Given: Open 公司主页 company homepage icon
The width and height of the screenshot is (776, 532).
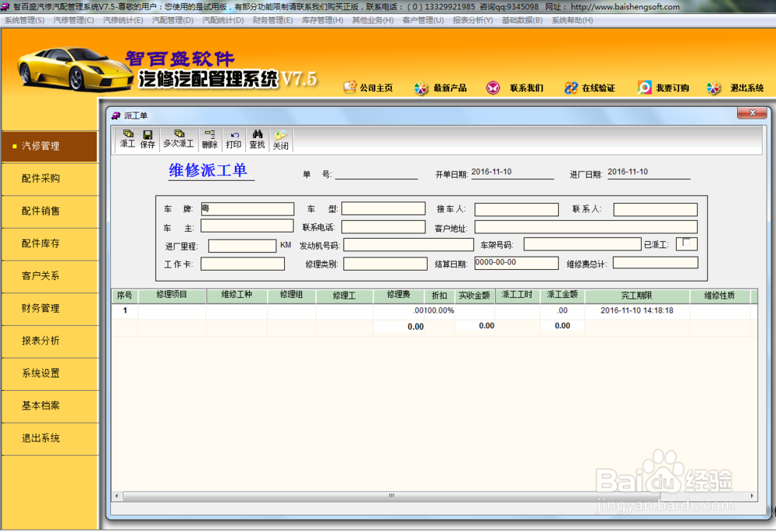Looking at the screenshot, I should tap(350, 88).
